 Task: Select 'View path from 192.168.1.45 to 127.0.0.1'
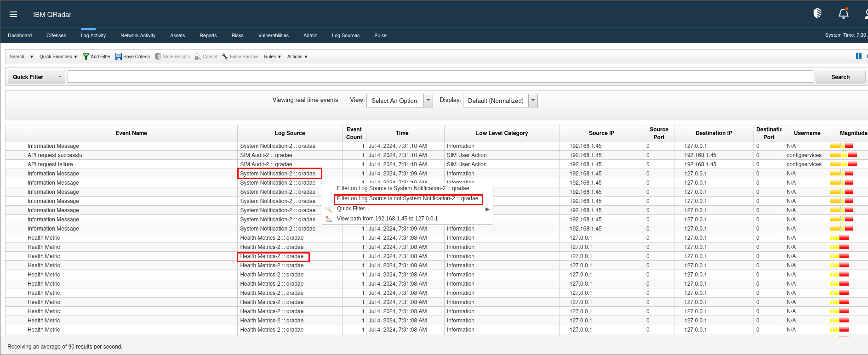pyautogui.click(x=387, y=219)
